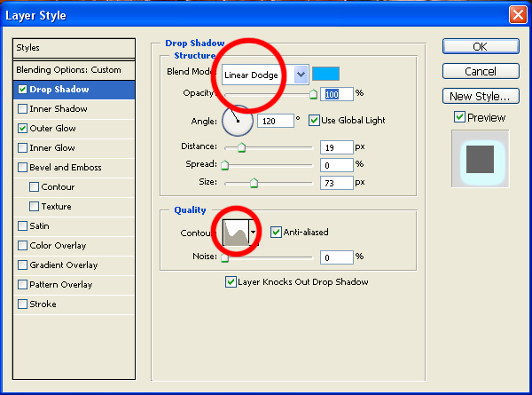The width and height of the screenshot is (532, 395).
Task: Click the Size slider handle
Action: (x=254, y=183)
